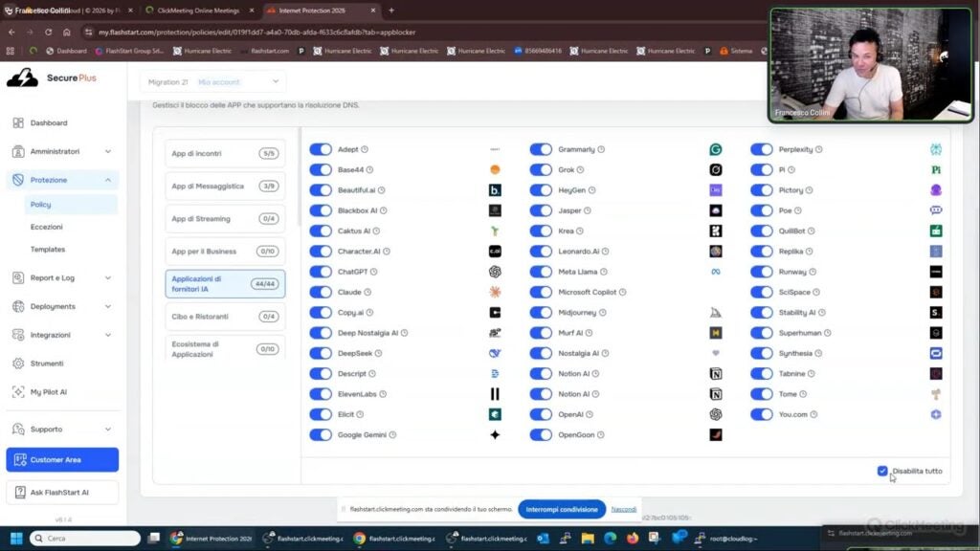Open File Explorer from the Windows taskbar

588,538
